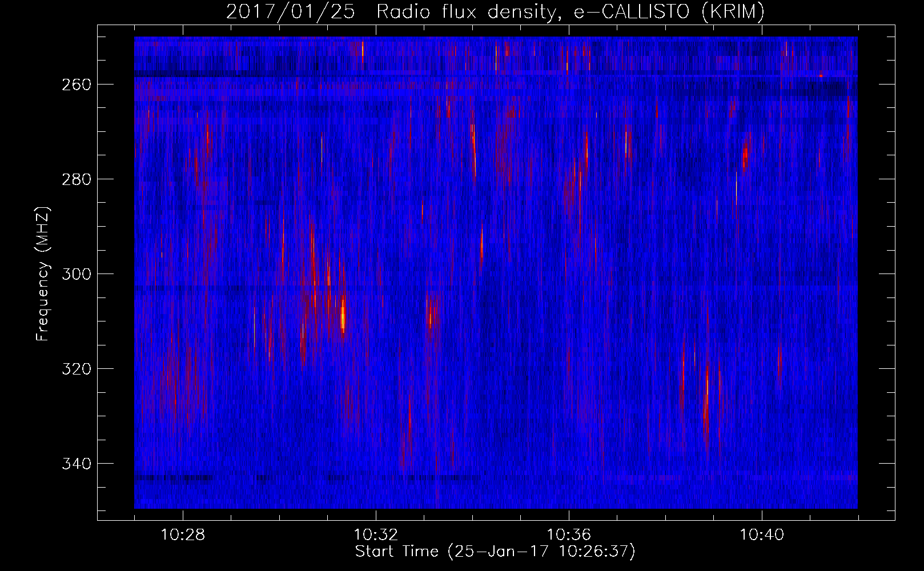This screenshot has height=571, width=924.
Task: Click the 280 frequency tick label
Action: click(x=75, y=179)
